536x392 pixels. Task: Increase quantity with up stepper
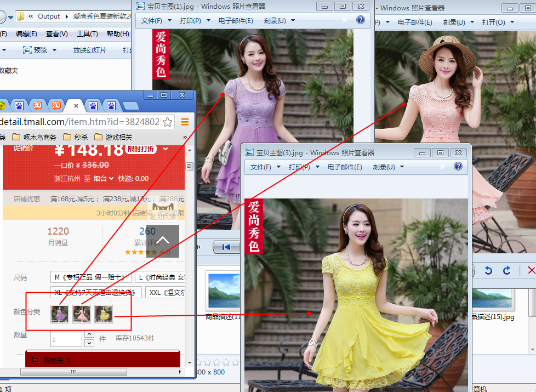click(89, 334)
